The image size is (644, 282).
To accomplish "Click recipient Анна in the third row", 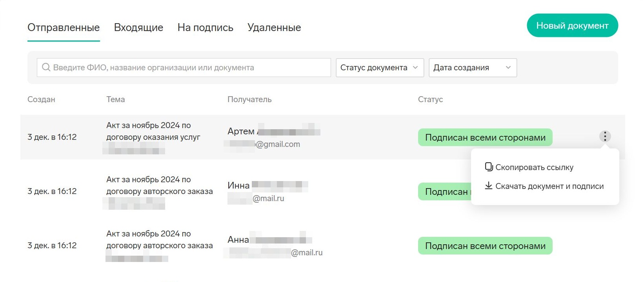I will point(238,240).
